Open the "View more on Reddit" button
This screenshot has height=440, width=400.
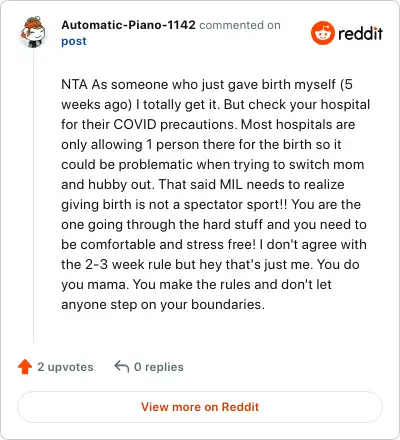[200, 407]
